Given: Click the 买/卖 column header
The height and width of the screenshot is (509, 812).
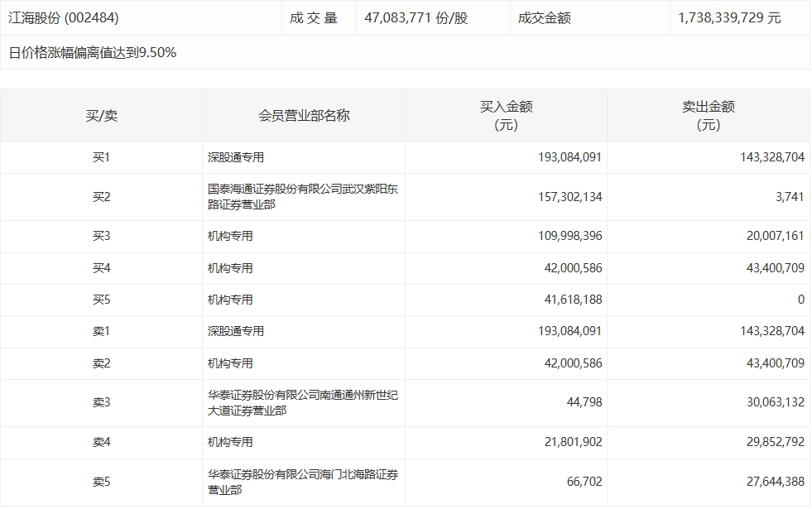Looking at the screenshot, I should tap(101, 116).
